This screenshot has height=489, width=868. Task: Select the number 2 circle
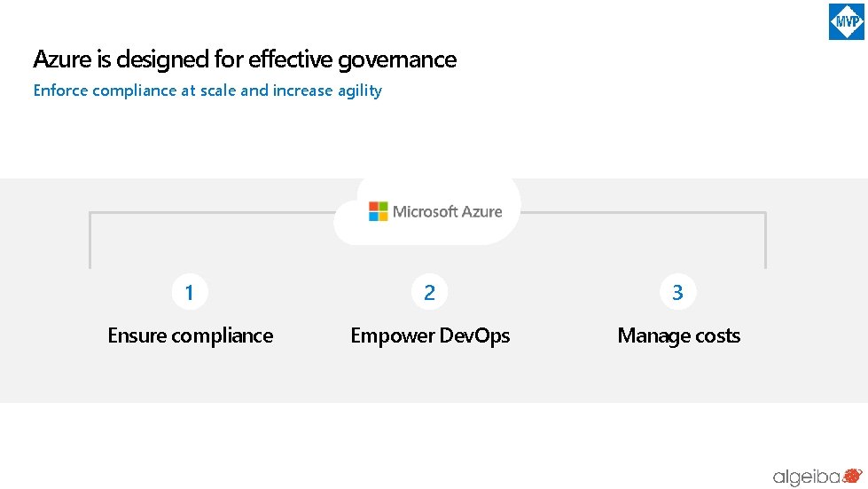point(430,292)
